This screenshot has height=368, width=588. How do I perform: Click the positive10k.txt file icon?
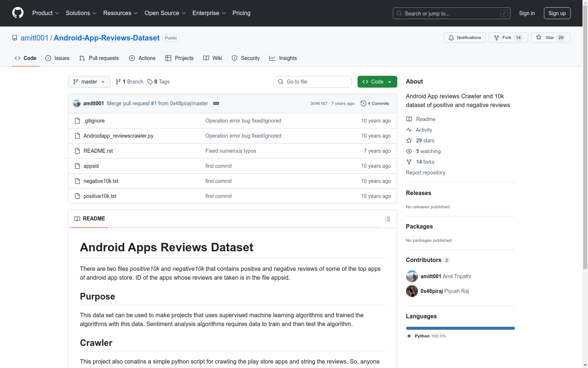77,196
